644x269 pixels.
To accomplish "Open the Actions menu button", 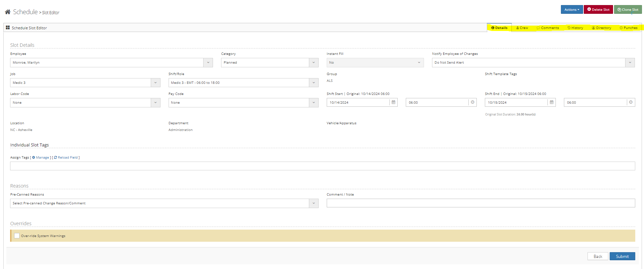I will (572, 9).
